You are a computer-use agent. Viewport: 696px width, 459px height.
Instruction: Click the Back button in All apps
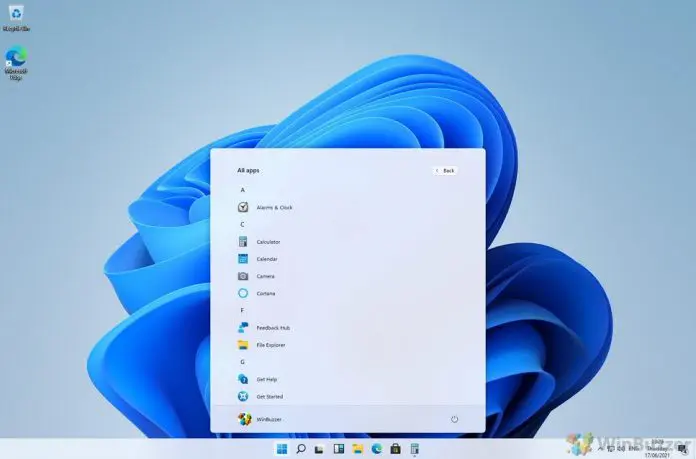pos(445,171)
